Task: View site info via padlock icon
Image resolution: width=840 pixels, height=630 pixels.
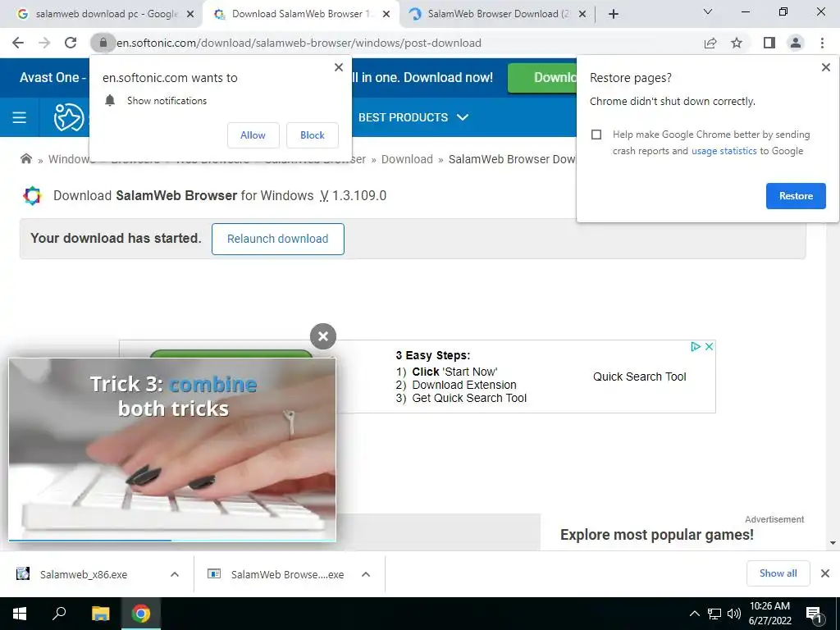Action: (103, 43)
